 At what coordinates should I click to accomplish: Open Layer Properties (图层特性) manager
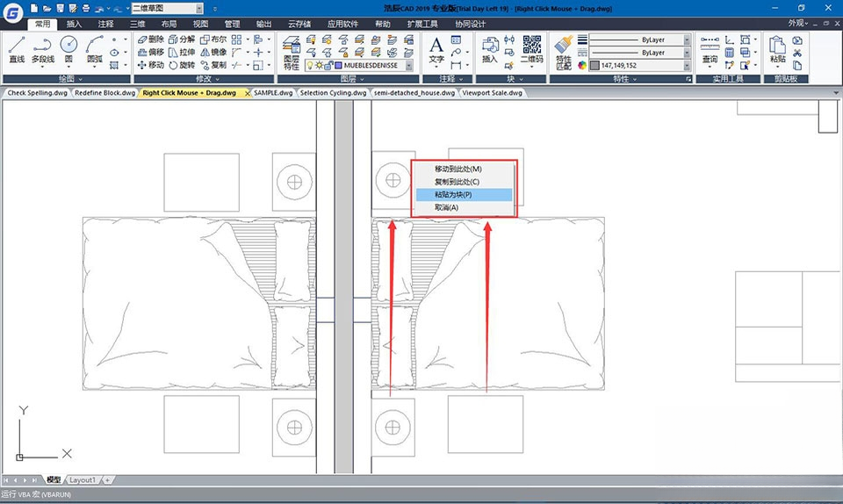tap(292, 53)
